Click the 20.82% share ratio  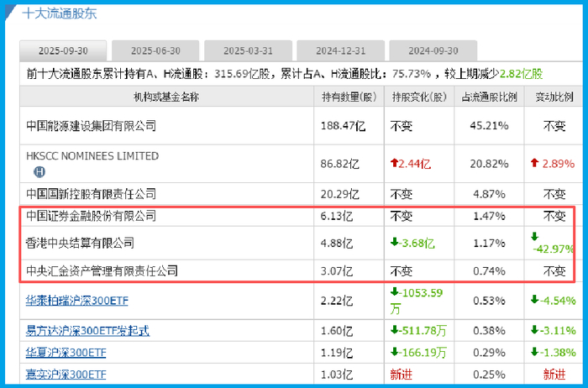pos(489,164)
